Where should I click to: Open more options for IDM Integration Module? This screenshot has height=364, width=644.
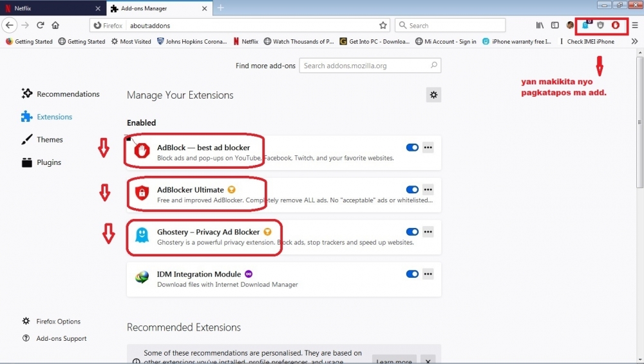pyautogui.click(x=428, y=274)
